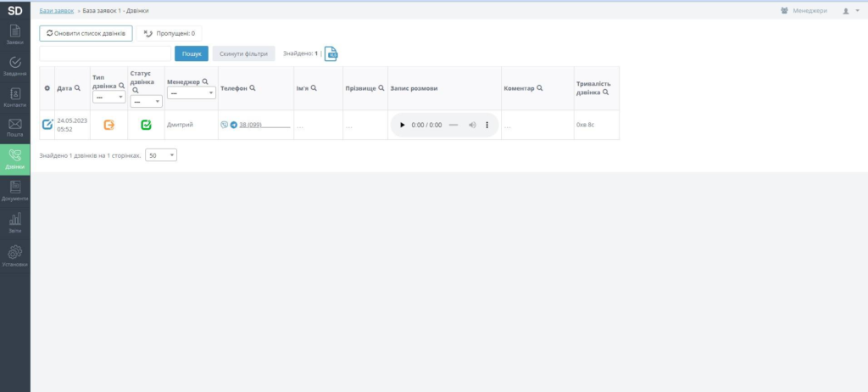Click the Excel export icon
868x392 pixels.
pos(331,53)
